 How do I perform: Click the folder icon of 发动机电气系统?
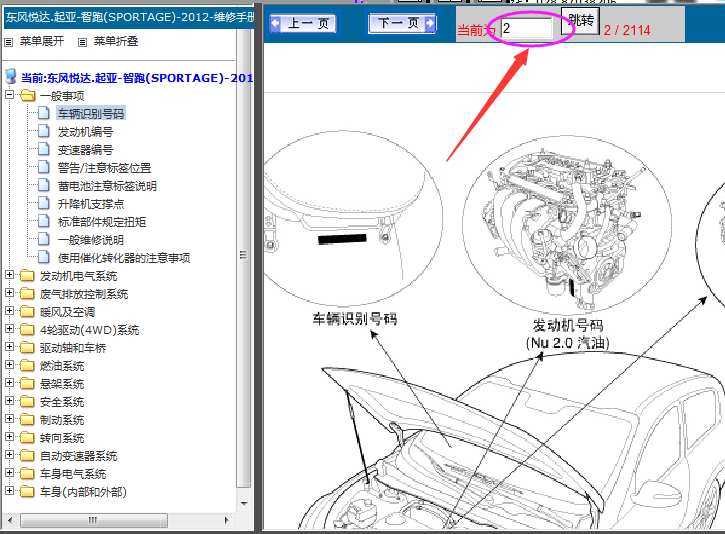point(27,276)
